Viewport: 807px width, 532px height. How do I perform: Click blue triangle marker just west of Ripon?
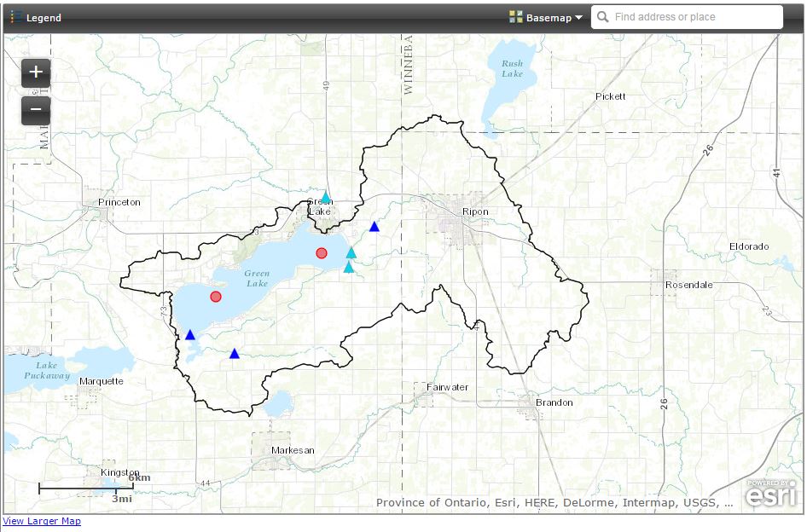point(374,226)
